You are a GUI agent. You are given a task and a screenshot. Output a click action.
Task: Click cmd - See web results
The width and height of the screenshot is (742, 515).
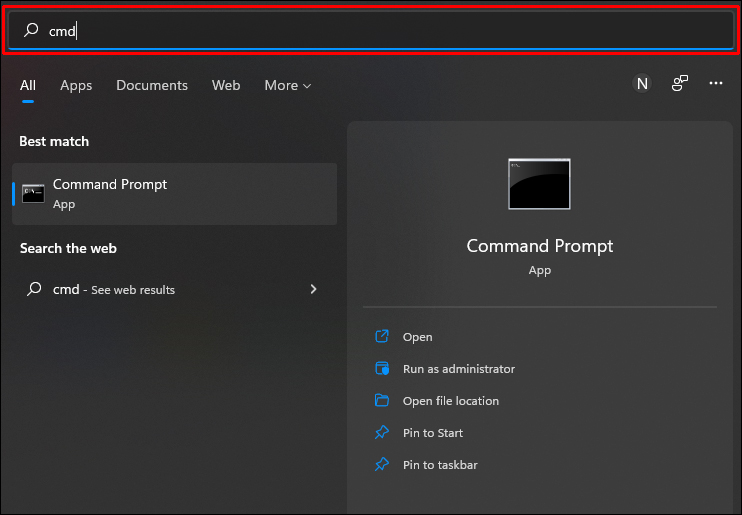114,290
